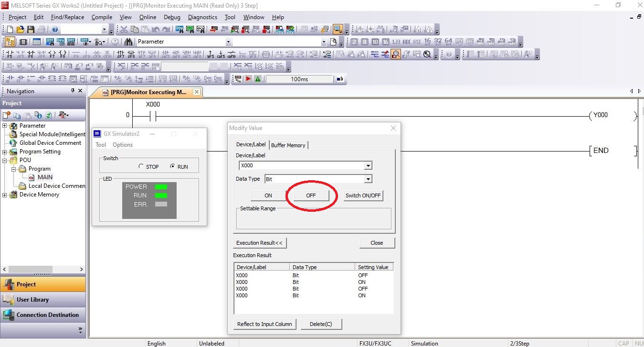Click the New project icon
This screenshot has height=347, width=644.
pos(10,30)
